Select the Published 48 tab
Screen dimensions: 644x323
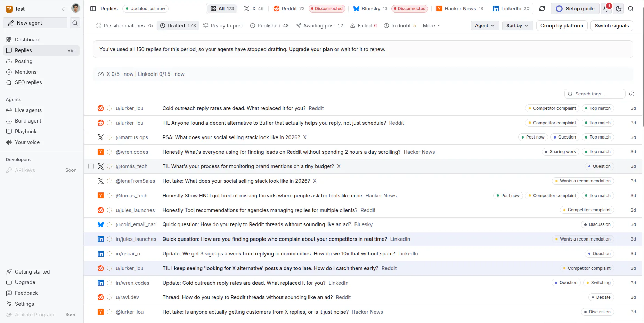269,26
